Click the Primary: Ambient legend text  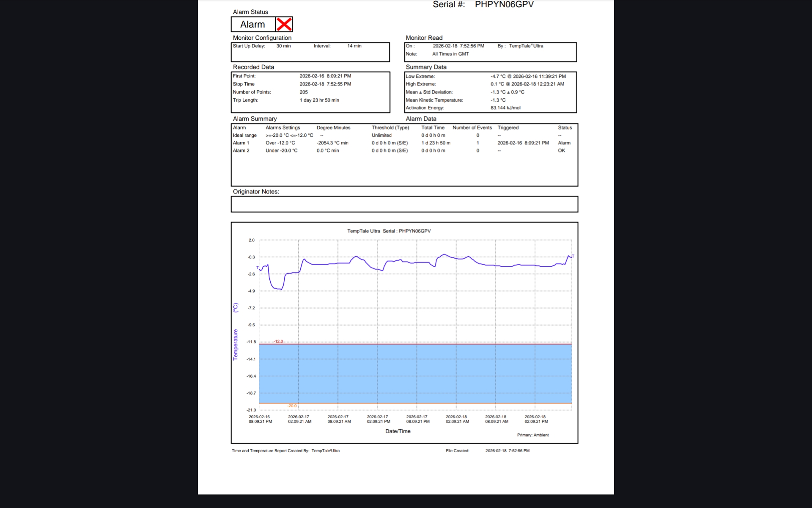click(x=532, y=435)
